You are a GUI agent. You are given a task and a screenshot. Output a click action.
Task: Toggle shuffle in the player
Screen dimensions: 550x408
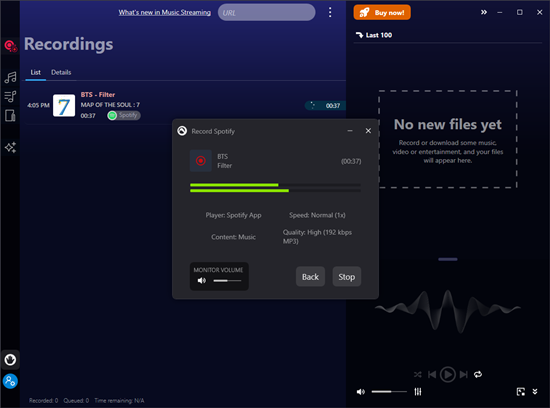coord(417,375)
